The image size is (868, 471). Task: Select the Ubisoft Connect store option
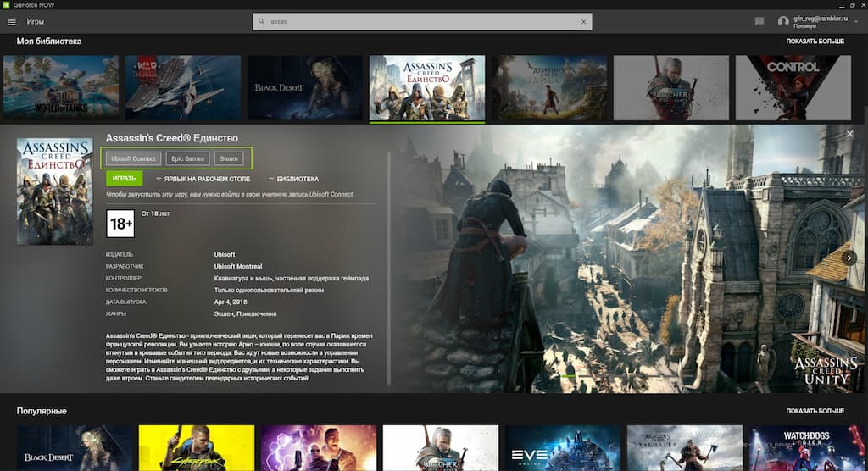pos(133,159)
